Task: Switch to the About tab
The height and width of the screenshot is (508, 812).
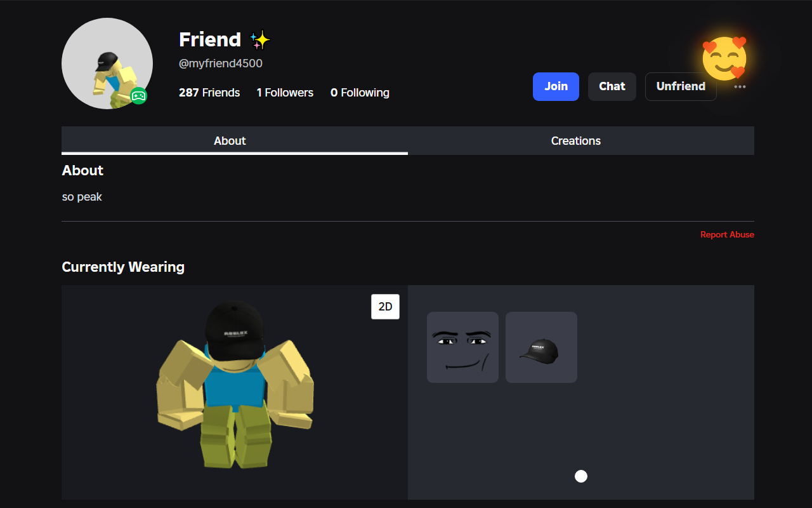Action: (230, 140)
